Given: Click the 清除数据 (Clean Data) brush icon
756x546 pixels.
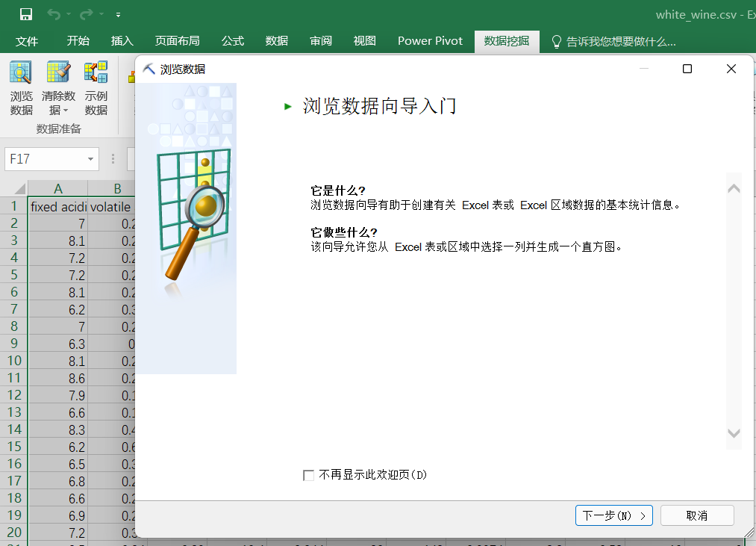Looking at the screenshot, I should pyautogui.click(x=58, y=73).
